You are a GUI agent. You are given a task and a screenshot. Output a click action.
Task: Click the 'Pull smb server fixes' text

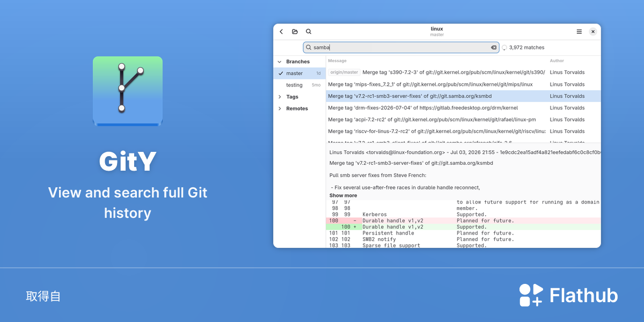378,175
